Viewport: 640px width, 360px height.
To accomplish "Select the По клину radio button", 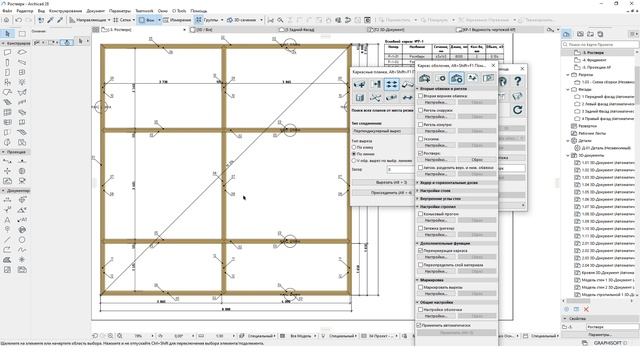I will pyautogui.click(x=354, y=147).
